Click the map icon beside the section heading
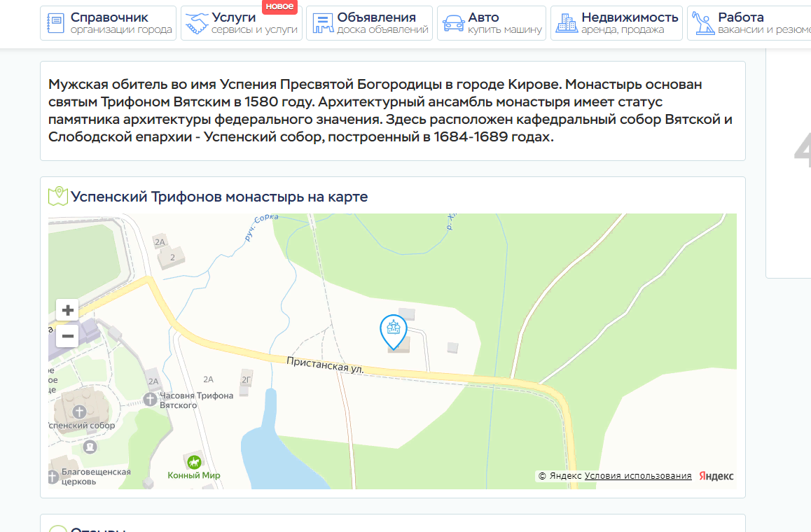Viewport: 811px width, 532px height. (57, 197)
